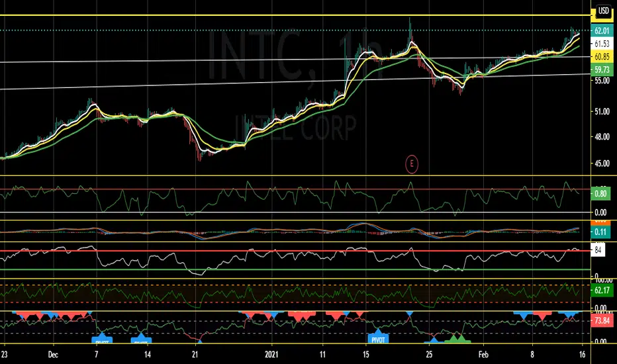Click the 48.00 price axis value
This screenshot has height=364, width=617.
[x=602, y=137]
